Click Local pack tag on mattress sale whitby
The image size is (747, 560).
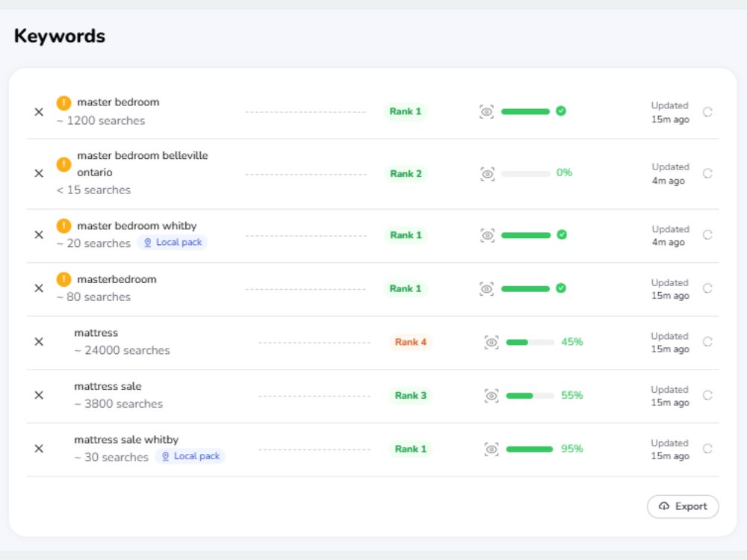pyautogui.click(x=190, y=456)
